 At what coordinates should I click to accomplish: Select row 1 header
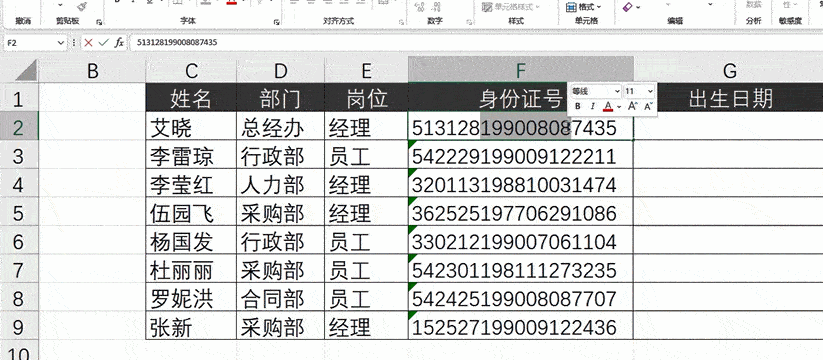point(19,98)
